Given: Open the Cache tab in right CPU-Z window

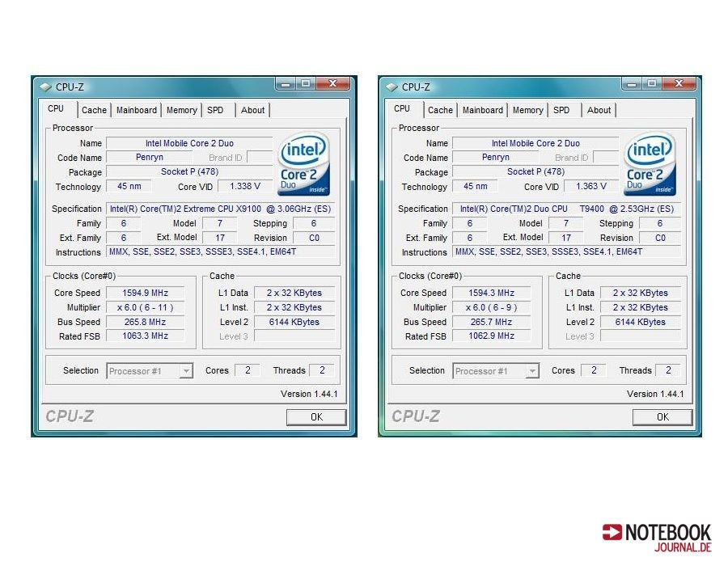Looking at the screenshot, I should click(x=440, y=110).
